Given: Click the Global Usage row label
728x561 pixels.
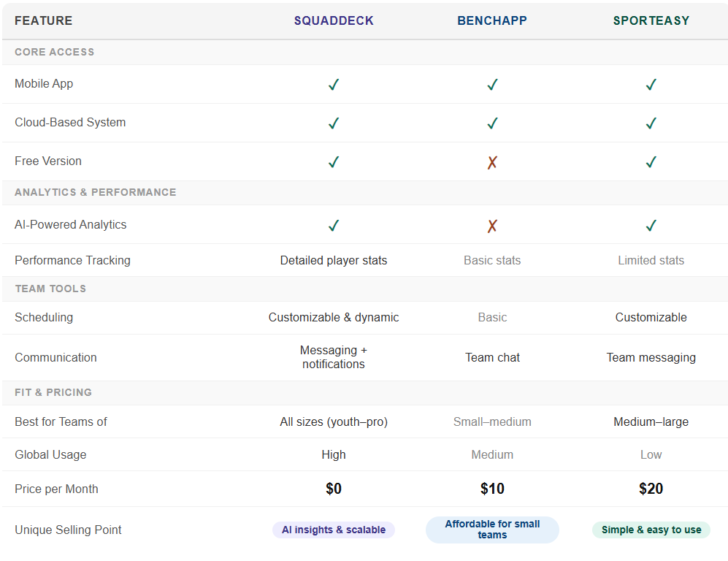Looking at the screenshot, I should pos(50,454).
